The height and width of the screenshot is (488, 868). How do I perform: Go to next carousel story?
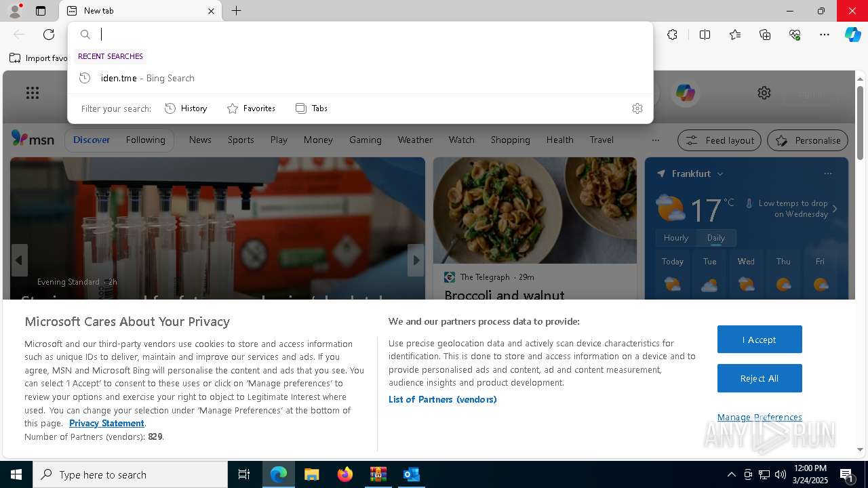416,260
